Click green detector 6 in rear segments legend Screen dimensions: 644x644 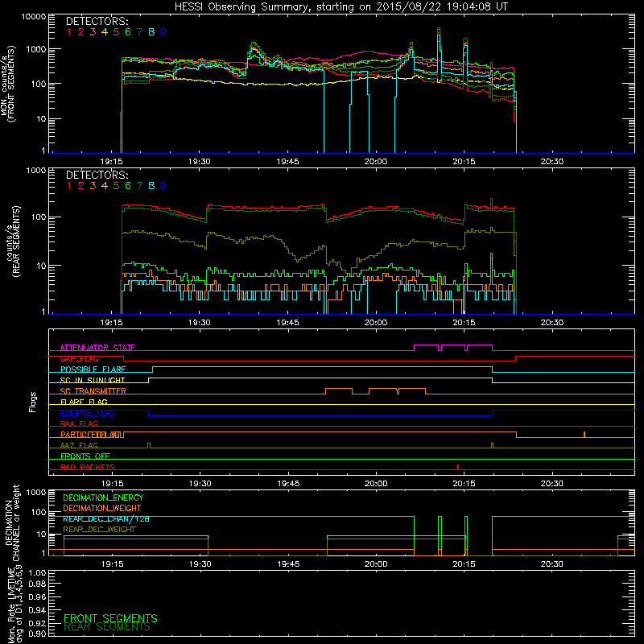tap(128, 186)
